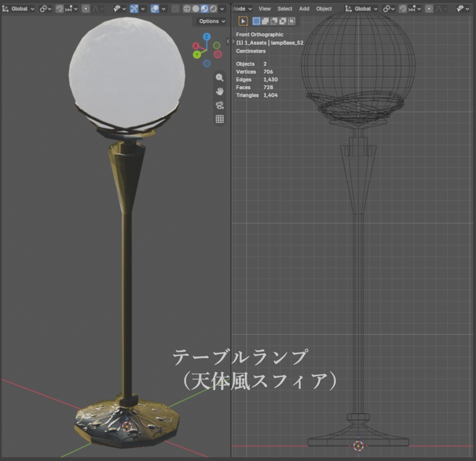Select the Select Box tool icon
The width and height of the screenshot is (476, 461).
point(243,21)
